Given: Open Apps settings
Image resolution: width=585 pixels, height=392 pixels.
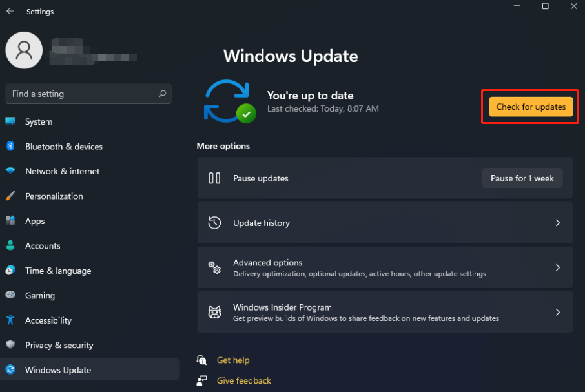Looking at the screenshot, I should [x=90, y=221].
